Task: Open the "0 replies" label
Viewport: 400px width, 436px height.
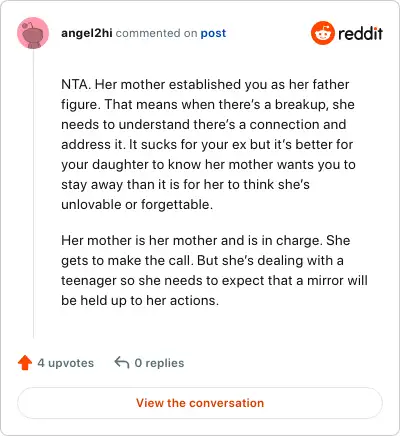Action: [159, 363]
